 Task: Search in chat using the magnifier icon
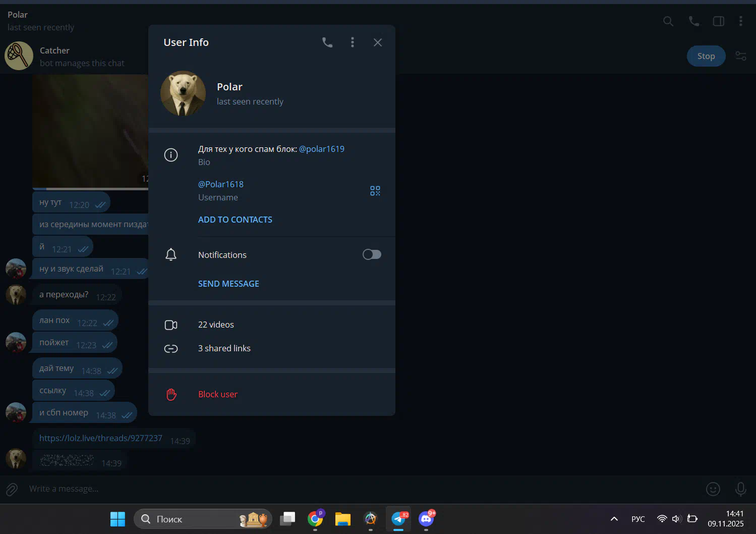668,21
